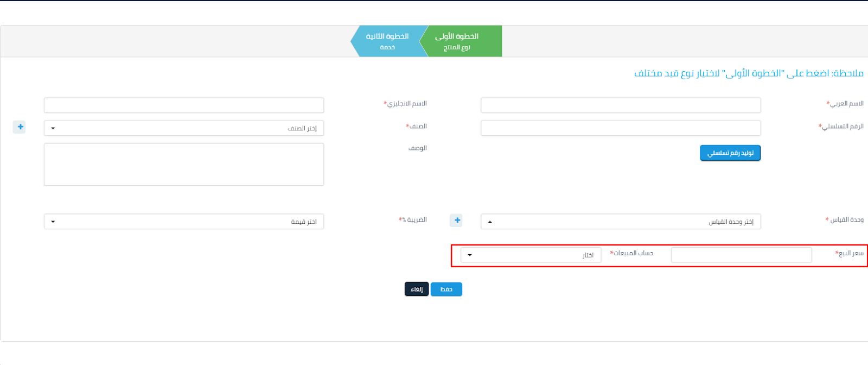Open the إختر الصنف category dropdown
The width and height of the screenshot is (868, 365).
pos(183,128)
